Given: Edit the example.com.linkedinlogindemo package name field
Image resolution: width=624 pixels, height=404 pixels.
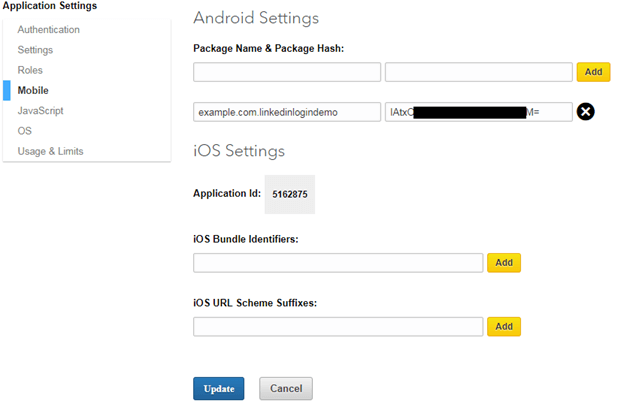Looking at the screenshot, I should (x=287, y=112).
